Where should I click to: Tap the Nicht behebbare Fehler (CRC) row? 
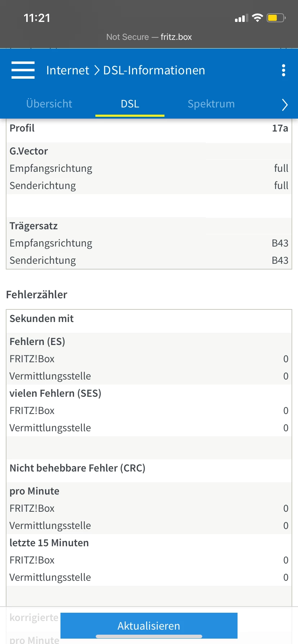click(77, 468)
